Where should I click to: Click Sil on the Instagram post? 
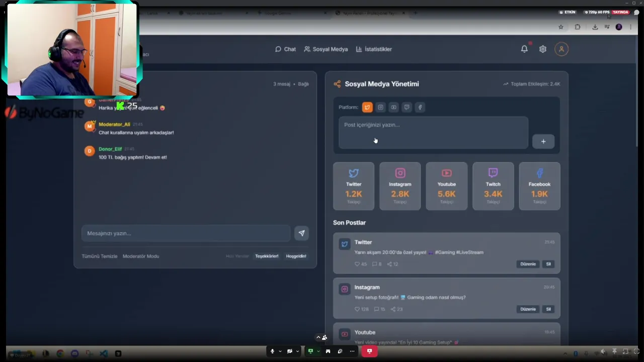tap(548, 309)
